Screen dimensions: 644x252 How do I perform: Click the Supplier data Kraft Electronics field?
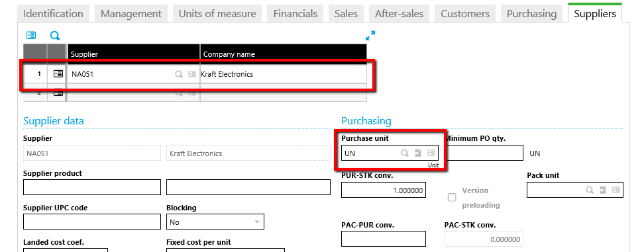click(248, 153)
